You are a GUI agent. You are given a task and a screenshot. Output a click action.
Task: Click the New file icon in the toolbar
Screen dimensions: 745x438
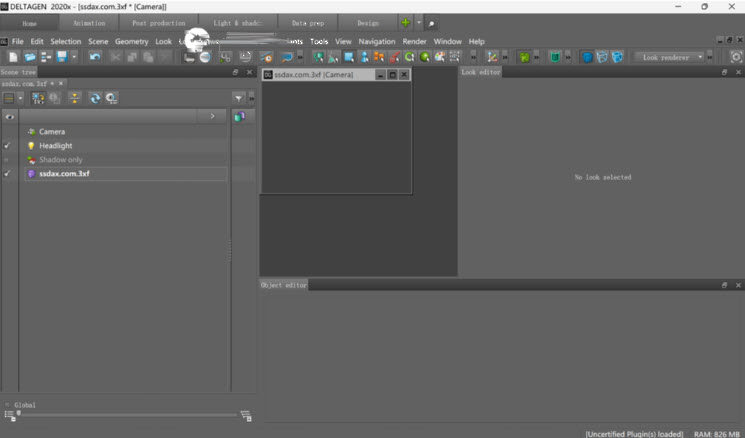click(x=13, y=57)
